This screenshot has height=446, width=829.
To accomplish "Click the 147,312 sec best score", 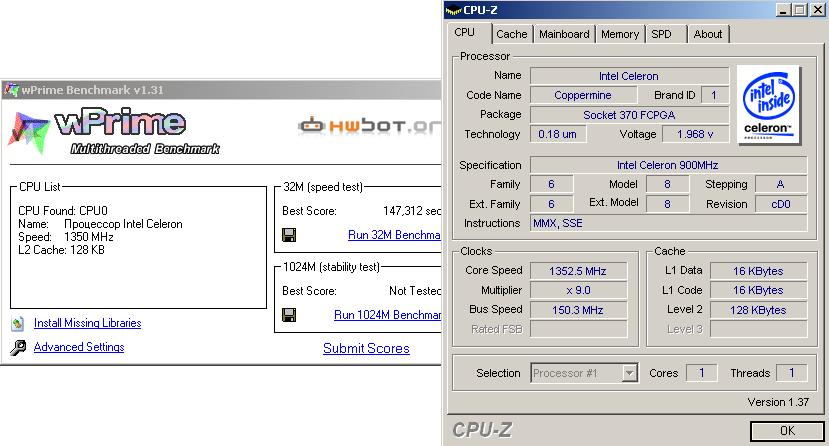I will coord(412,211).
